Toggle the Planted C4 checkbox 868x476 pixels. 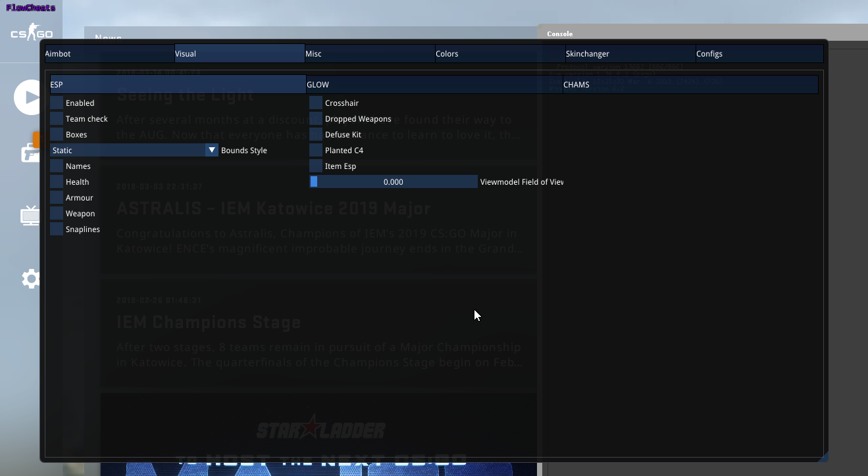click(316, 151)
